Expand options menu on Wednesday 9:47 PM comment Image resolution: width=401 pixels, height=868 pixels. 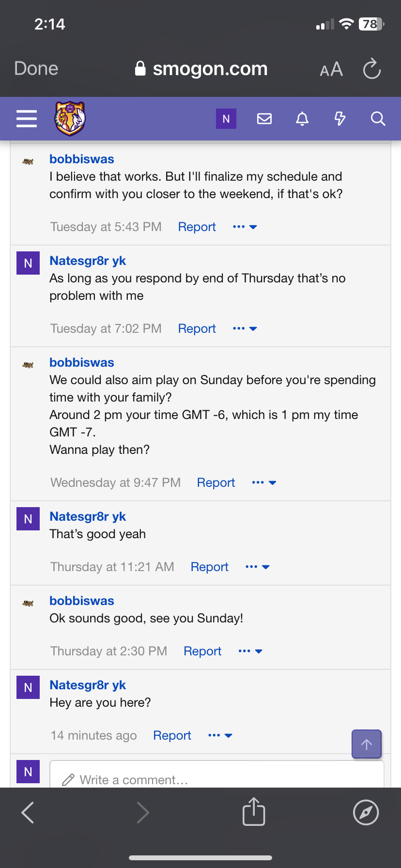point(264,482)
